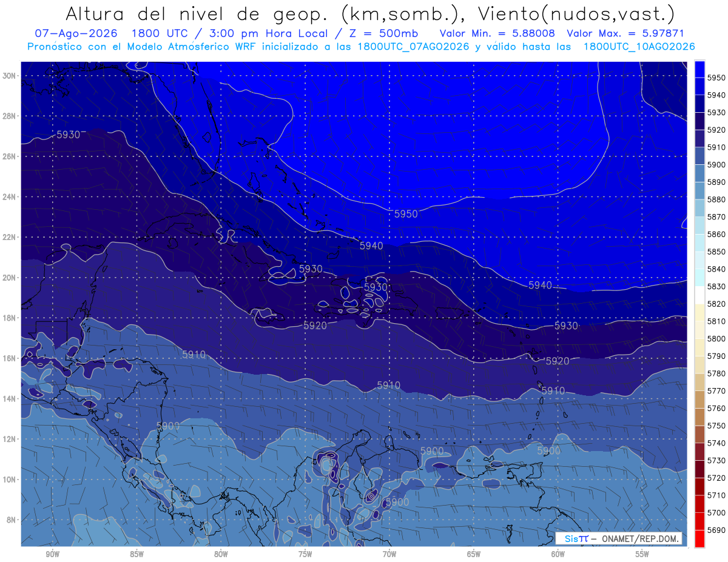Click the '60W' longitude axis label
The width and height of the screenshot is (728, 562).
tap(558, 554)
